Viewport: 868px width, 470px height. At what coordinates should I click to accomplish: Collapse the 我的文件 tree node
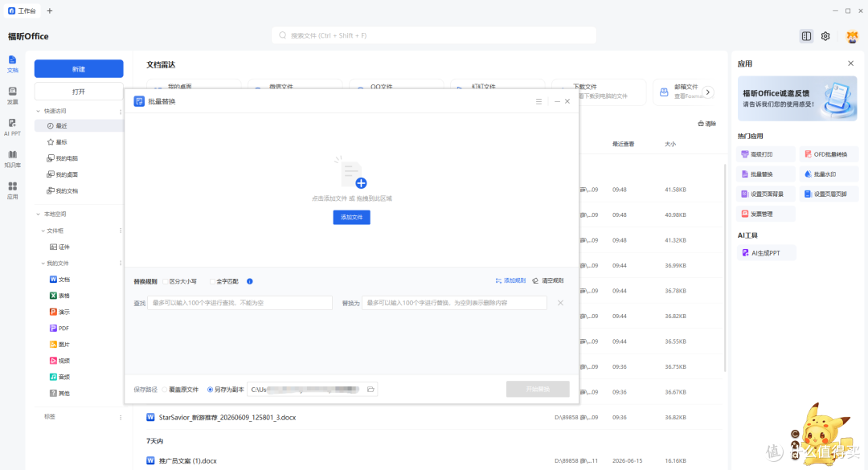coord(43,264)
